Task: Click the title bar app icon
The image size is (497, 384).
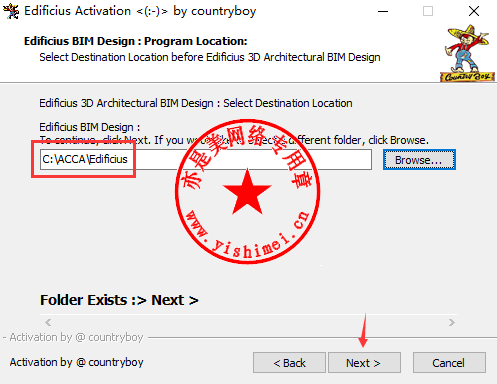Action: click(x=11, y=11)
